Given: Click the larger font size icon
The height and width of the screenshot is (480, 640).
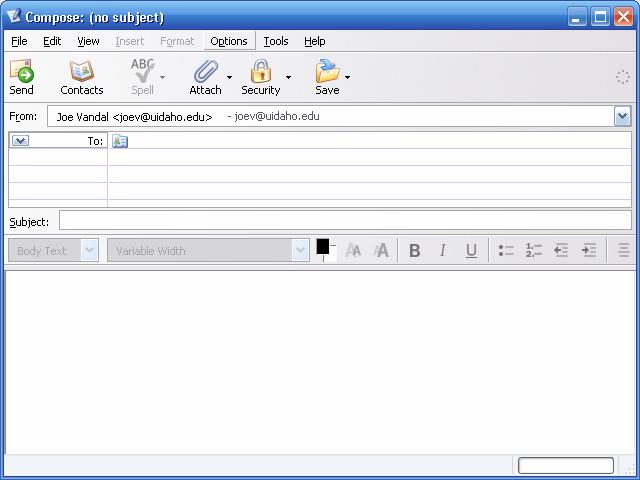Looking at the screenshot, I should [x=381, y=250].
